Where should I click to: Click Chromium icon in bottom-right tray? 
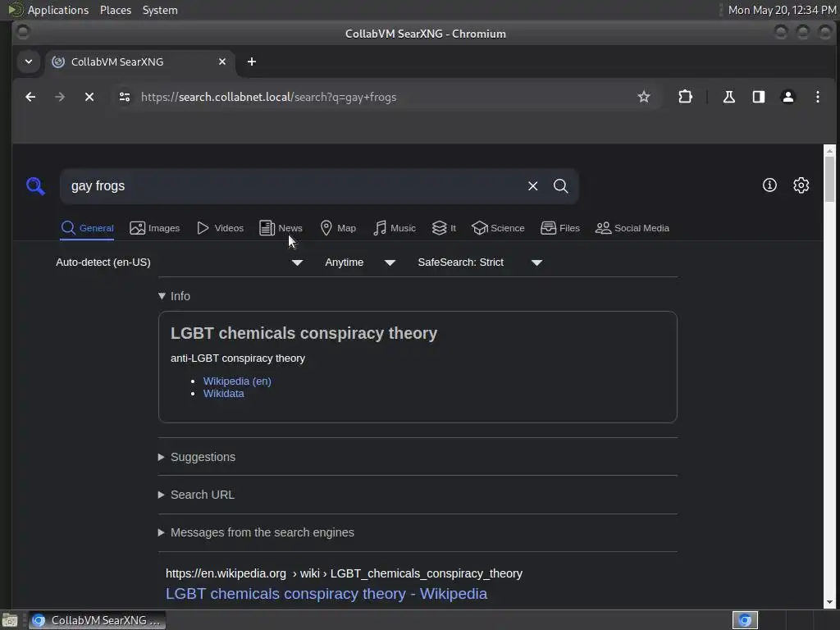pyautogui.click(x=745, y=620)
